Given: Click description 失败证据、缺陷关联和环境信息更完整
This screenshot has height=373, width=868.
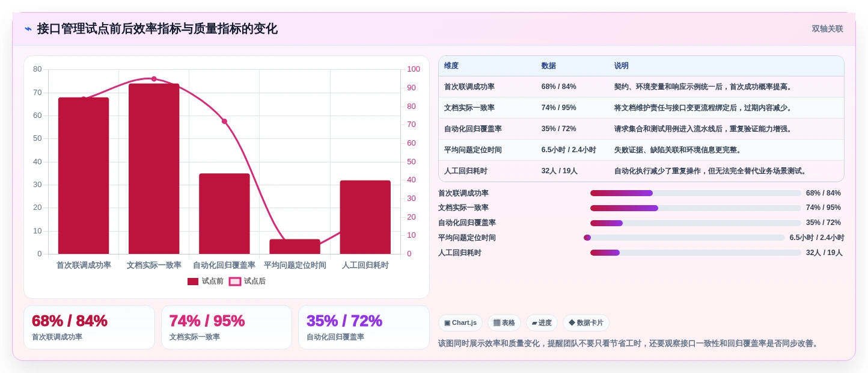Looking at the screenshot, I should (x=678, y=150).
